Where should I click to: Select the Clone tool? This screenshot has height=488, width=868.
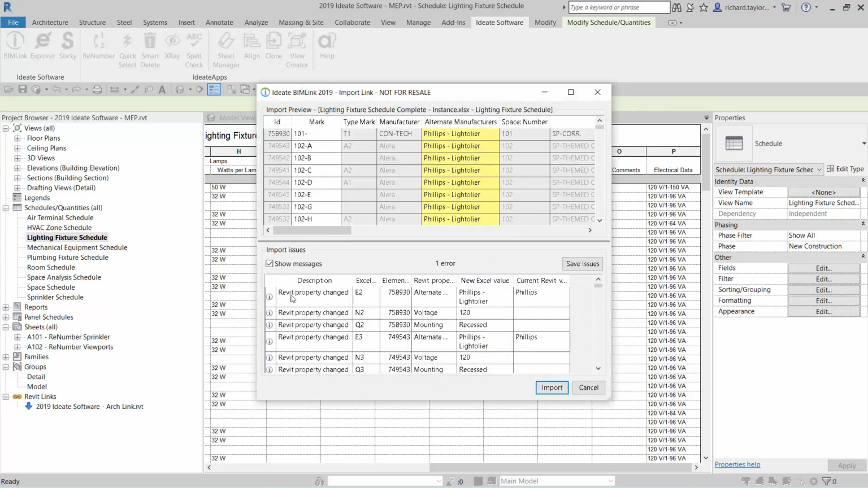[274, 45]
